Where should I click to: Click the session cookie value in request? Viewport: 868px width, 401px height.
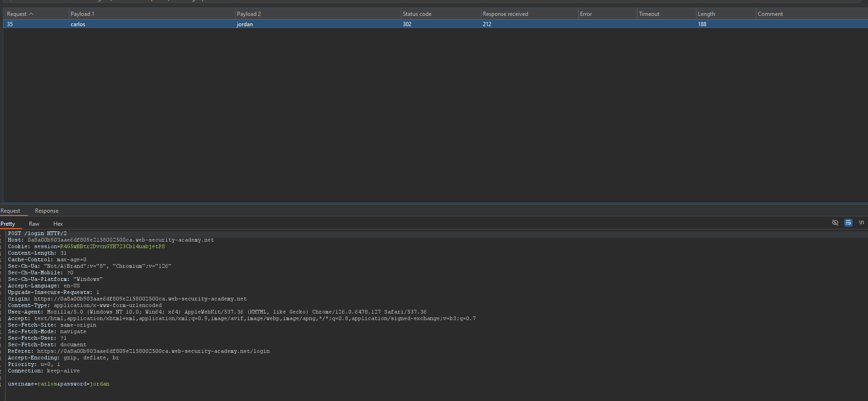112,246
